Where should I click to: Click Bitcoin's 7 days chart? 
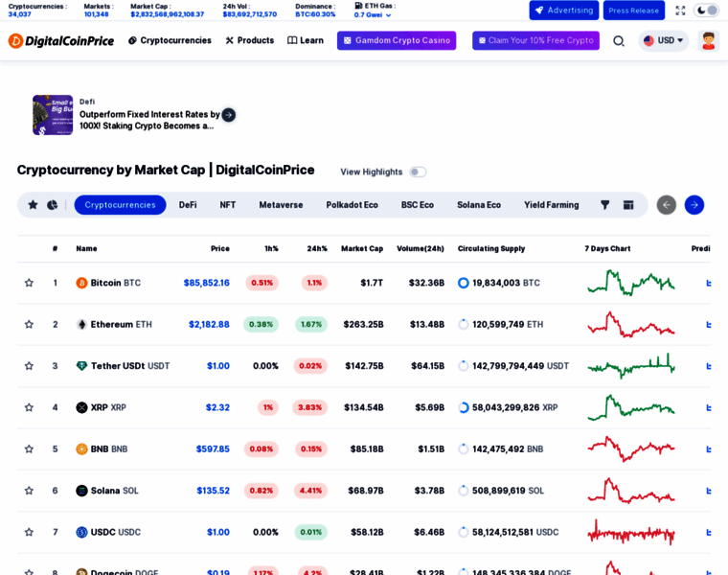(x=630, y=283)
